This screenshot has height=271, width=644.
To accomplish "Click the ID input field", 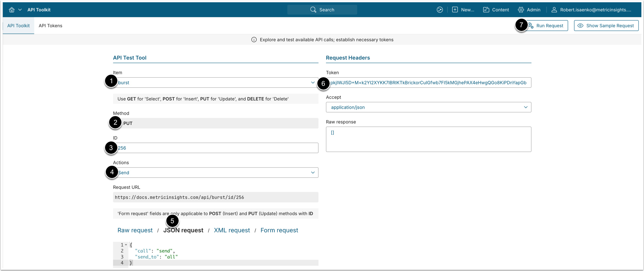I will [217, 148].
